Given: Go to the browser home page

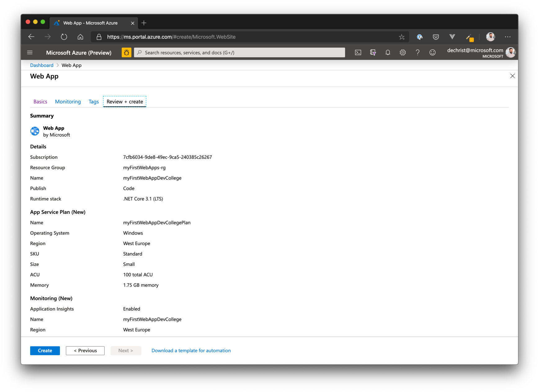Looking at the screenshot, I should pyautogui.click(x=80, y=37).
